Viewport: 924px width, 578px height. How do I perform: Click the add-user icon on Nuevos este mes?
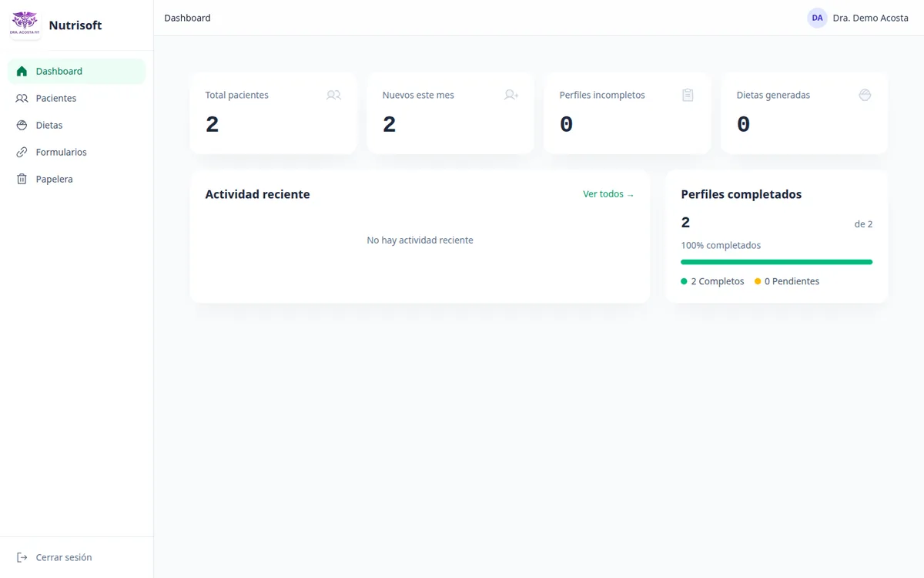click(x=511, y=95)
